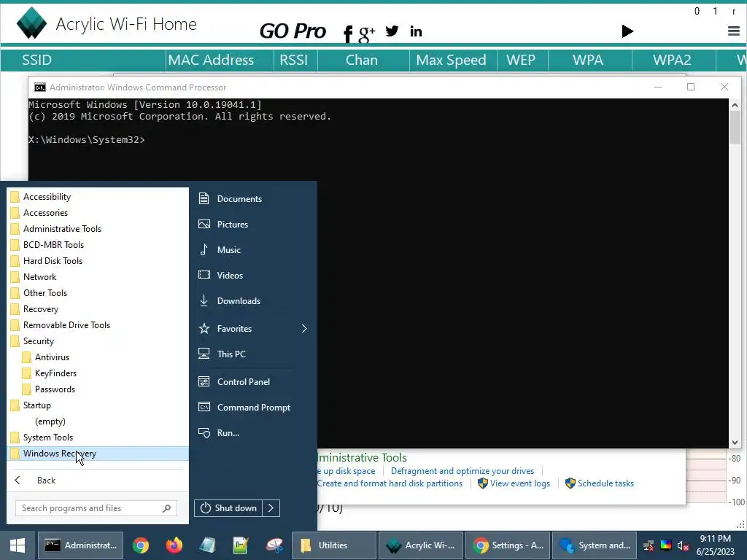The width and height of the screenshot is (747, 560).
Task: Expand the Accessibility folder
Action: (98, 197)
